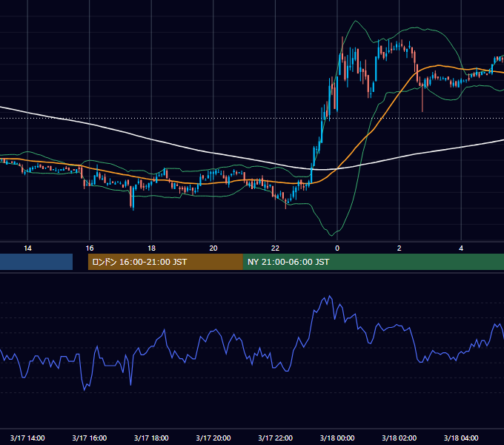Click the hour label 16 on price chart axis
This screenshot has height=445, width=504.
tap(90, 248)
